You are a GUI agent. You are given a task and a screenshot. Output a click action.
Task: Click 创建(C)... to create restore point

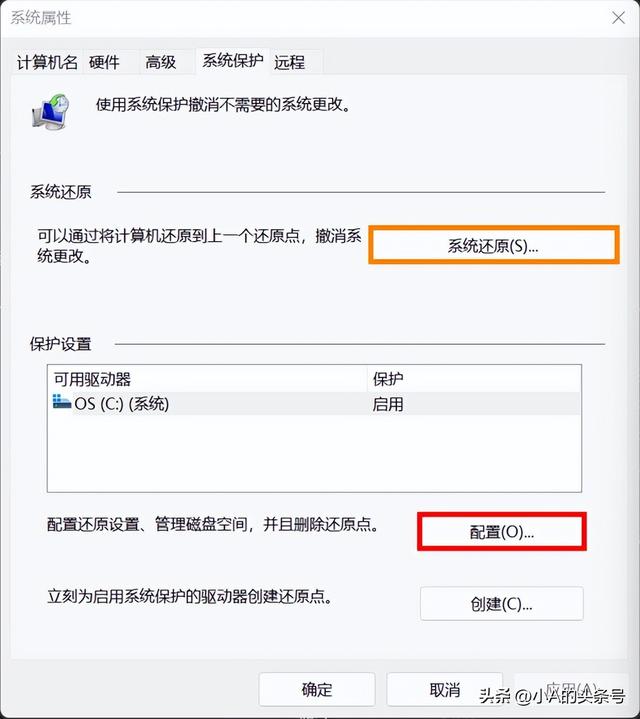pyautogui.click(x=502, y=604)
